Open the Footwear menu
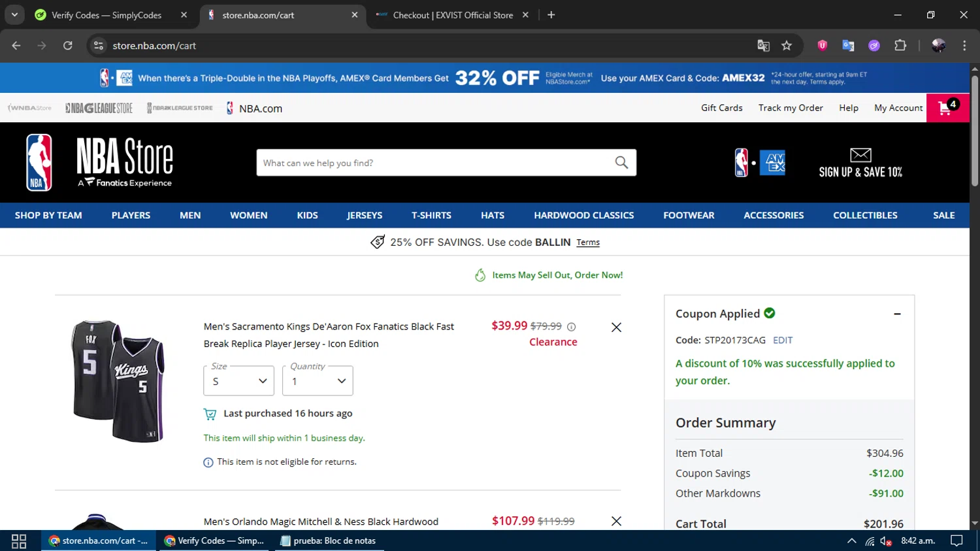 coord(689,215)
